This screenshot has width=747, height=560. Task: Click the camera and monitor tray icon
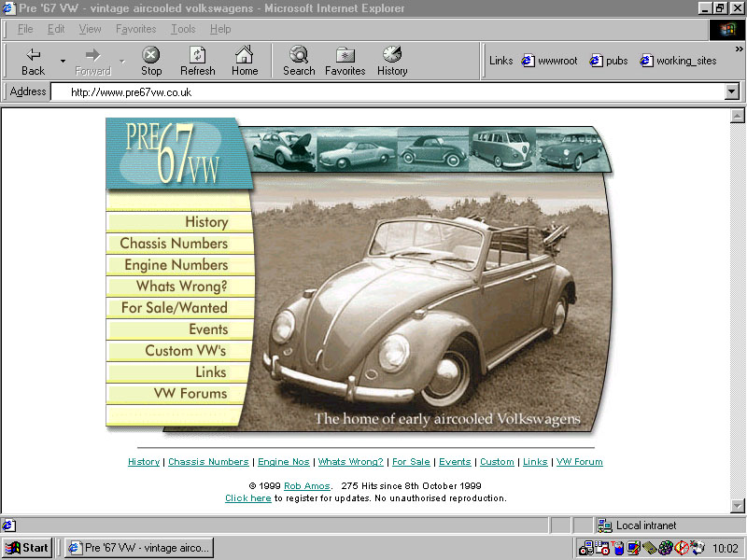pyautogui.click(x=586, y=548)
